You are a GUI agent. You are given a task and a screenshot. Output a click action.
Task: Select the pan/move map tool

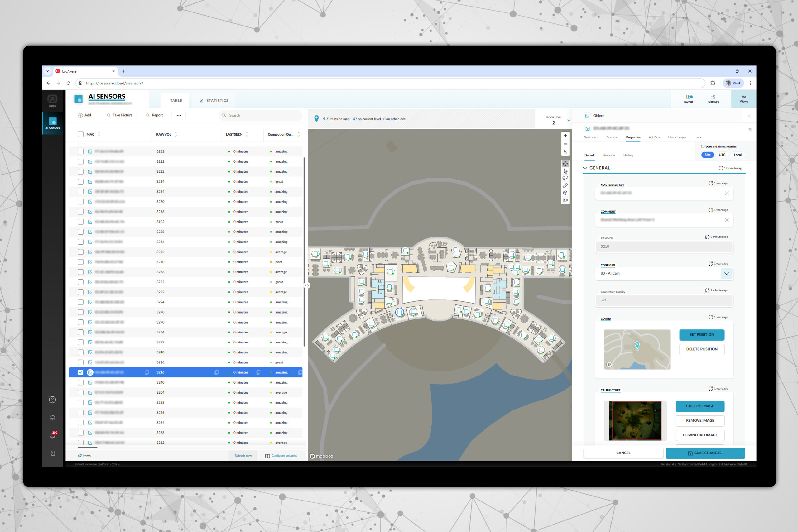click(565, 164)
